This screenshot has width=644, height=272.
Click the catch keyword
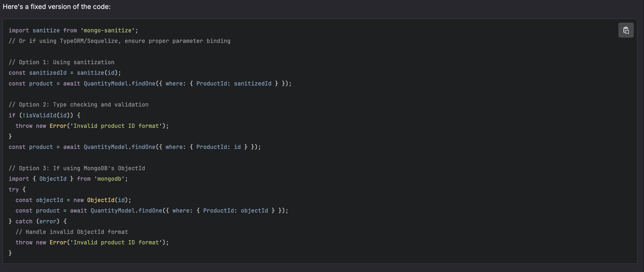(x=24, y=221)
